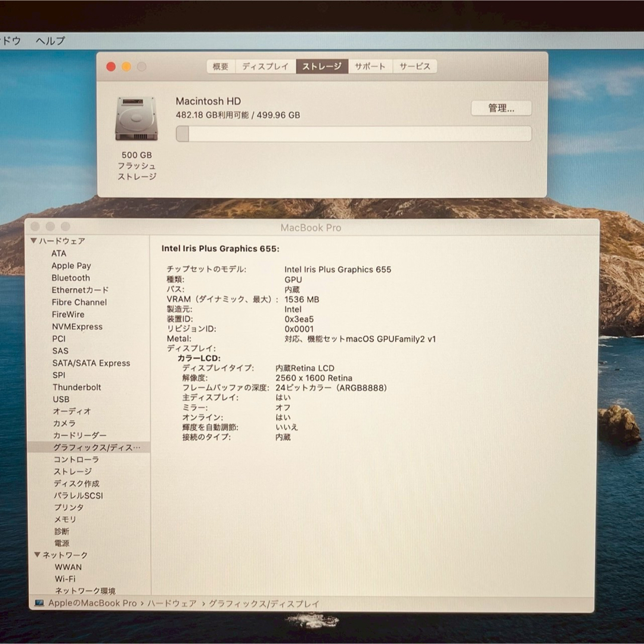Select 診断 in the sidebar

(x=61, y=531)
